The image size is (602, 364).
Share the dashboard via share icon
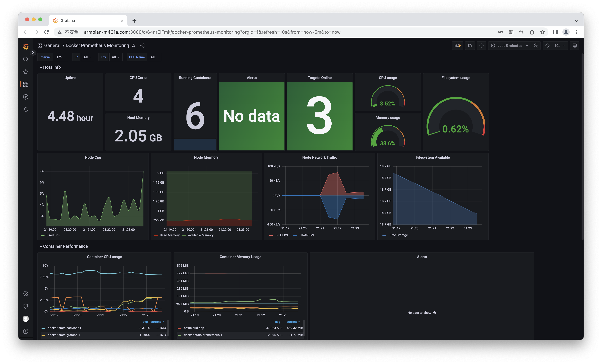[x=142, y=46]
